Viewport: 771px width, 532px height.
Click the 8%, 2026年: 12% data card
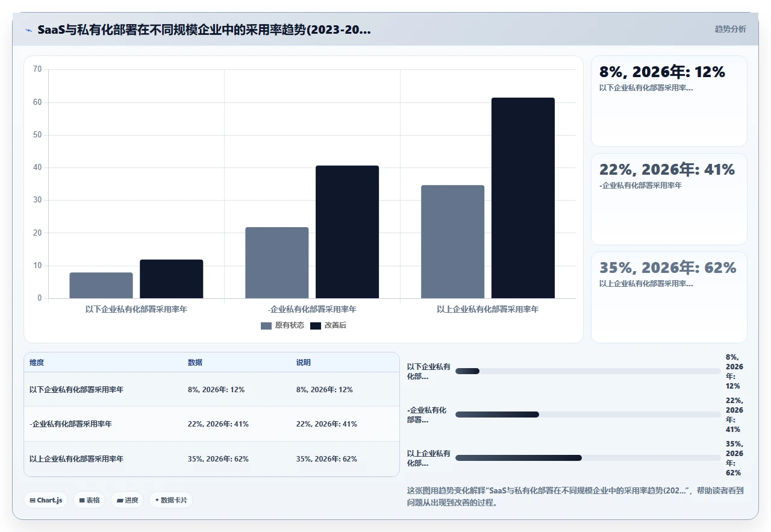(669, 101)
